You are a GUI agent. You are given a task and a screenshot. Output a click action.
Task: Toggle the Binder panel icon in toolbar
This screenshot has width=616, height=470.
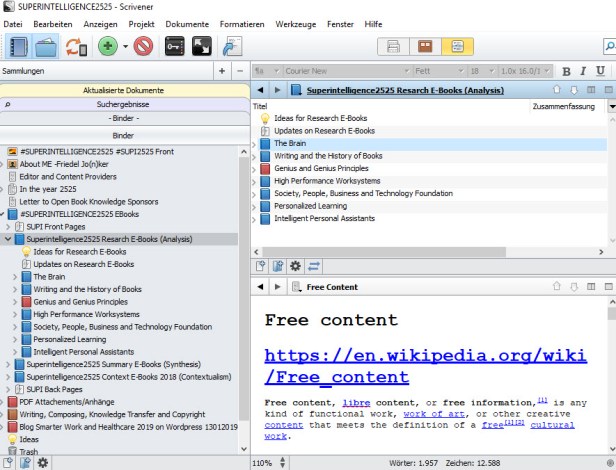(x=18, y=46)
